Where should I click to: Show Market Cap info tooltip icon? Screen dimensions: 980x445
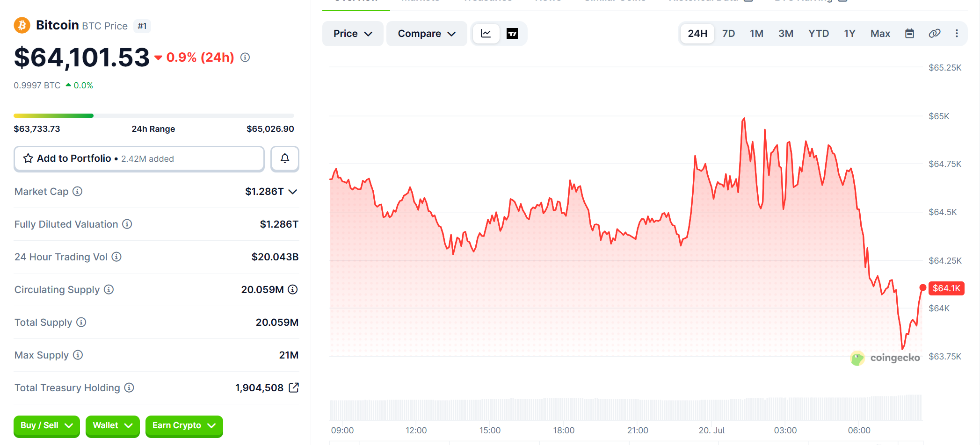click(x=78, y=191)
